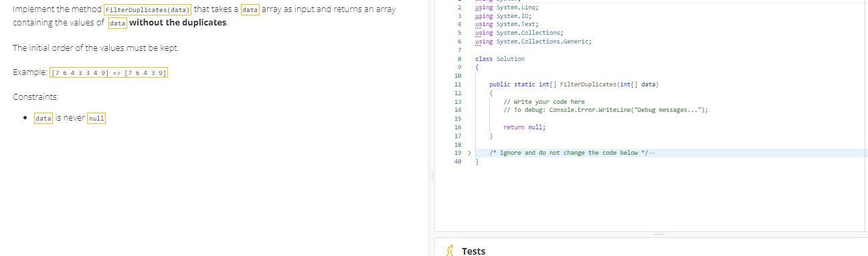Click the highlighted 'FilterDuplicates(data)' in instructions
Image resolution: width=868 pixels, height=256 pixels.
(x=147, y=9)
